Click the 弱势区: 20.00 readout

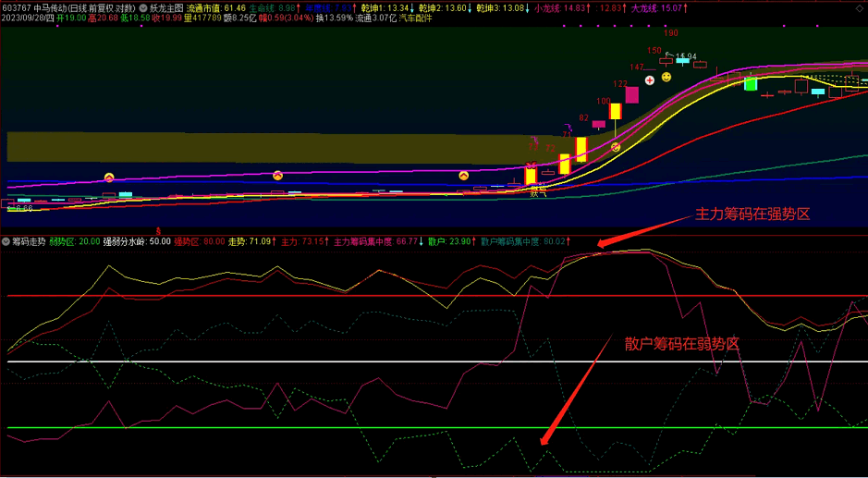pos(75,241)
